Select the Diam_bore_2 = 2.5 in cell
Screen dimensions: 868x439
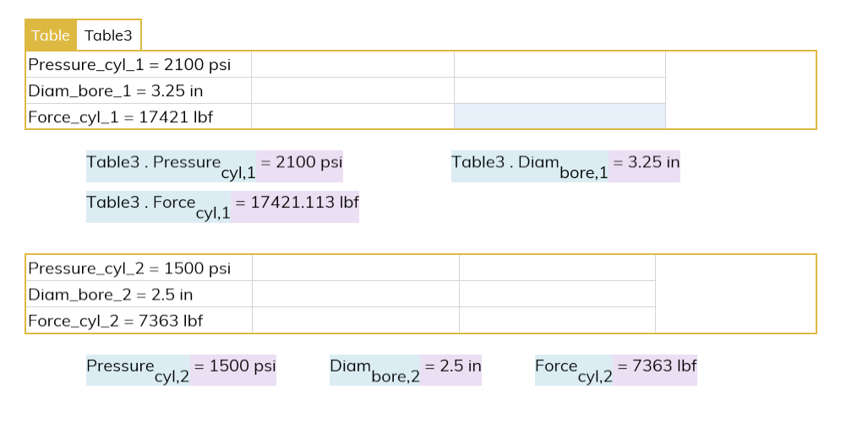(x=139, y=294)
